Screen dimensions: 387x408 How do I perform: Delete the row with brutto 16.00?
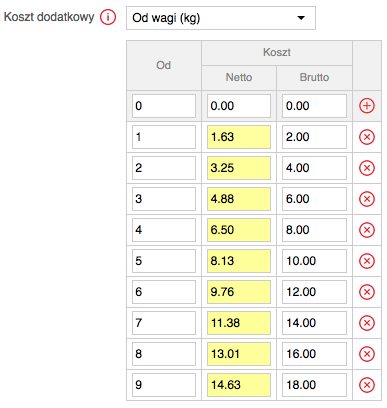[367, 354]
